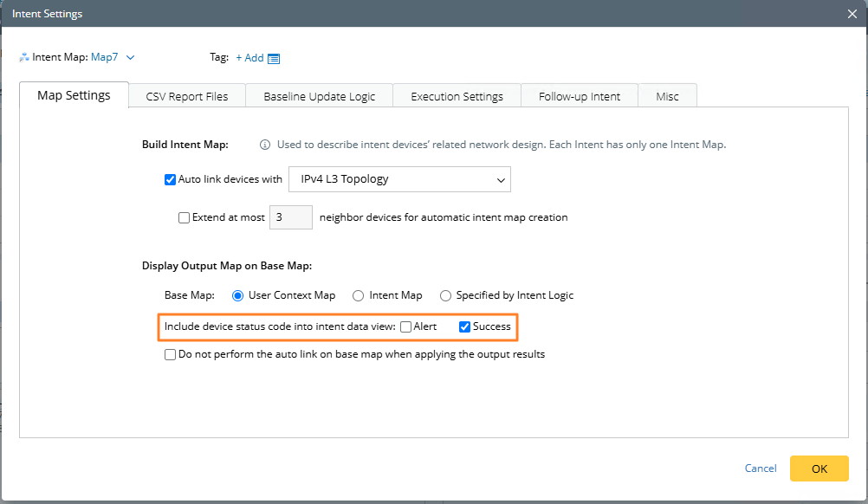Enable the Extend at most checkbox
868x504 pixels.
click(184, 218)
